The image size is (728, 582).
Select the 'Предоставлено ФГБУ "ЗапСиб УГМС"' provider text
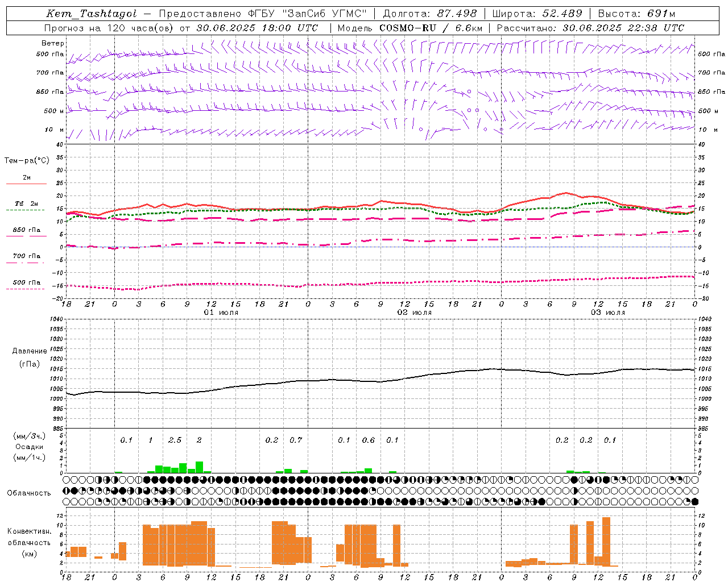(263, 14)
